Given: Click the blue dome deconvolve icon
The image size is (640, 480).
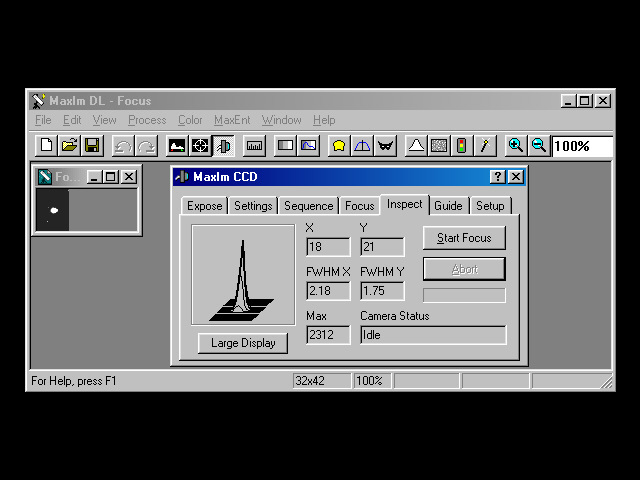Looking at the screenshot, I should point(362,146).
